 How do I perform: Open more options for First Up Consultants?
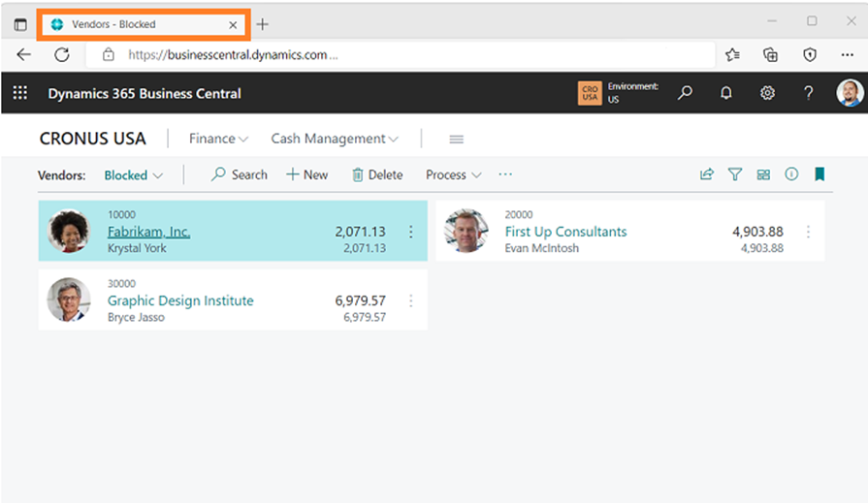tap(808, 232)
